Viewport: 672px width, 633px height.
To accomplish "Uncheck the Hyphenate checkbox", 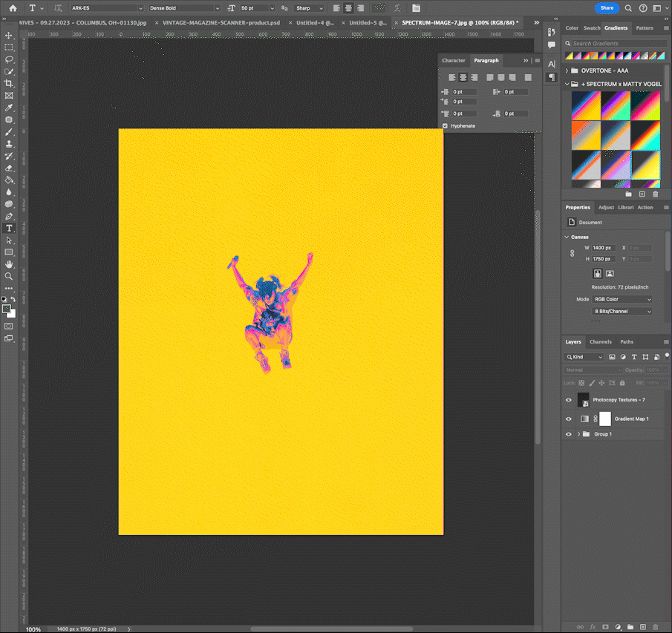I will click(446, 126).
